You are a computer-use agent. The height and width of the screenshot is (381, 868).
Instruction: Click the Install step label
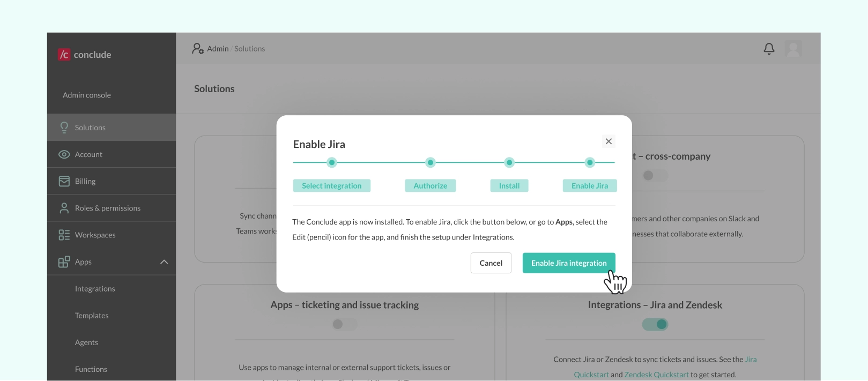click(509, 185)
